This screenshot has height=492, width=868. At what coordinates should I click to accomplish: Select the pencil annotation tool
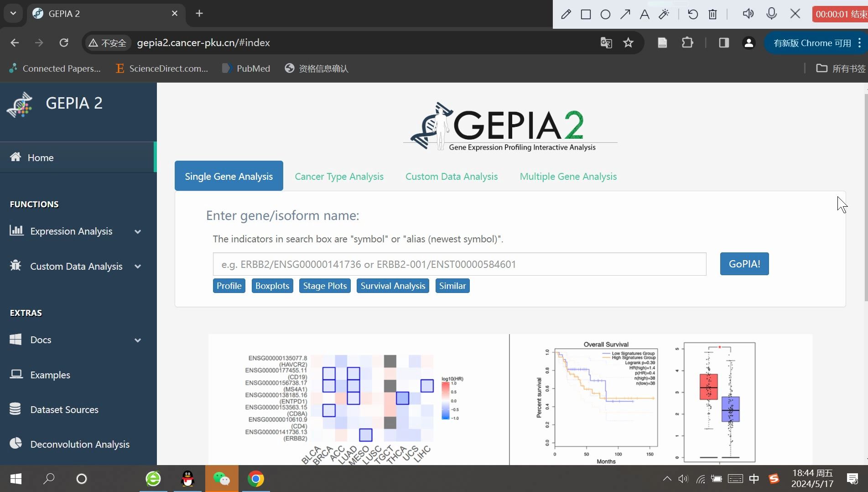tap(566, 14)
